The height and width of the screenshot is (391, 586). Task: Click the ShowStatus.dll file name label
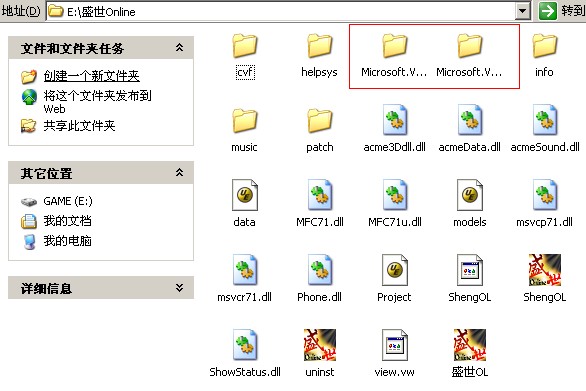pos(245,372)
